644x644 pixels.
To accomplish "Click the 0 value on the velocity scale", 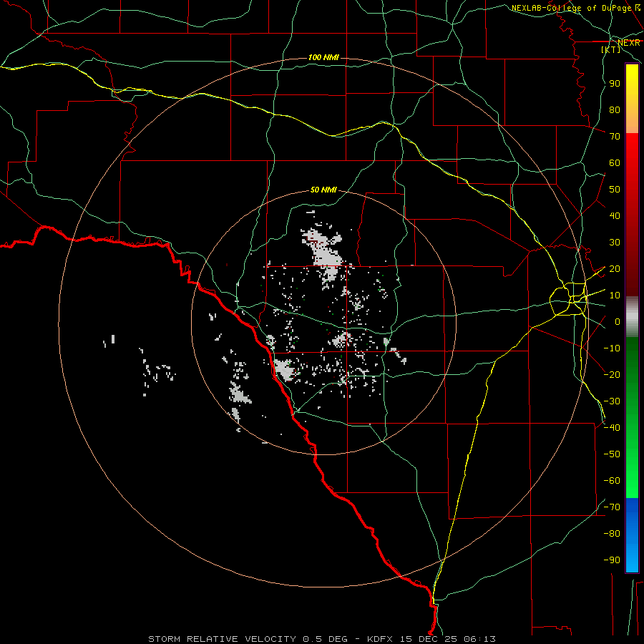I will tap(618, 321).
